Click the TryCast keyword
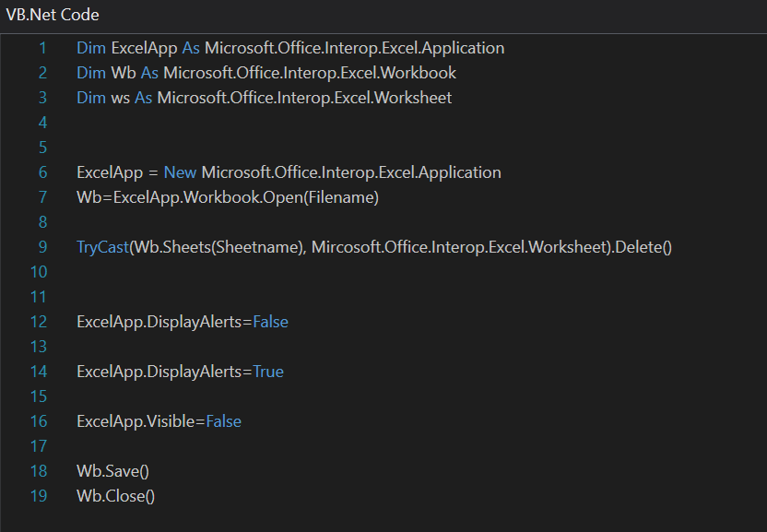 [102, 247]
